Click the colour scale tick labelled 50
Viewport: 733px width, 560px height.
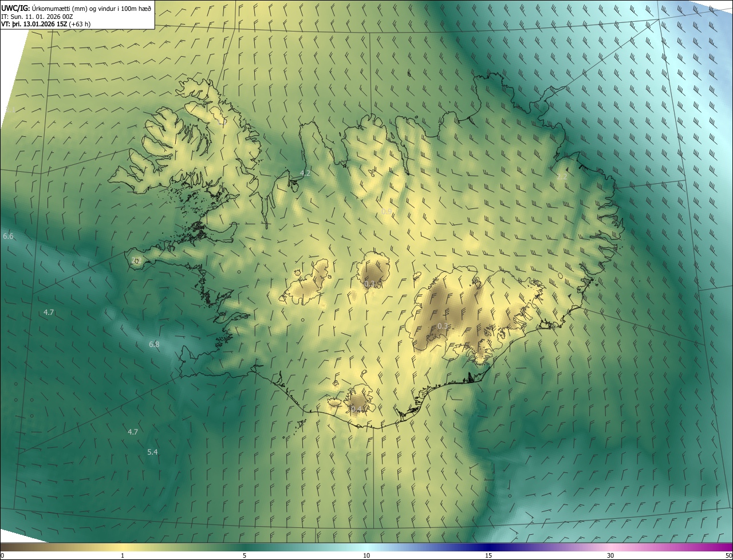728,555
